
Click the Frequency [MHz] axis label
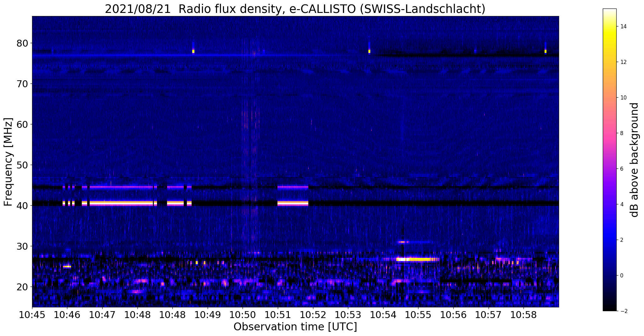tap(8, 162)
